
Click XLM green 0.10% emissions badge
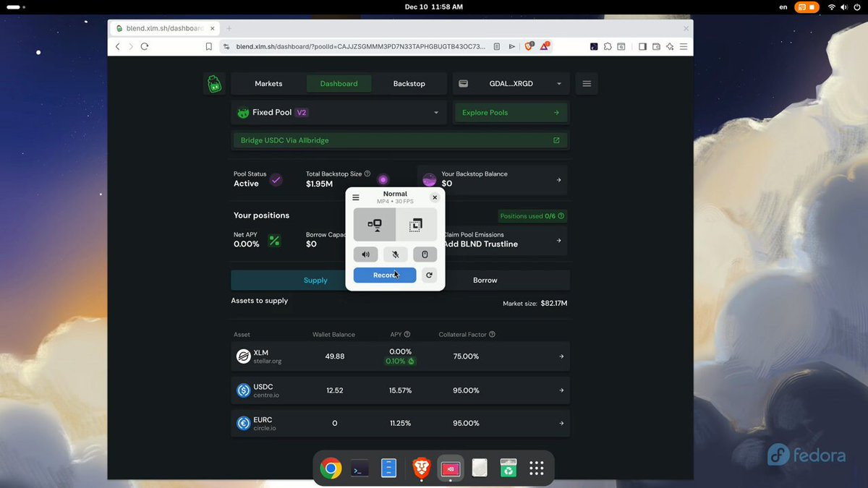[x=400, y=361]
